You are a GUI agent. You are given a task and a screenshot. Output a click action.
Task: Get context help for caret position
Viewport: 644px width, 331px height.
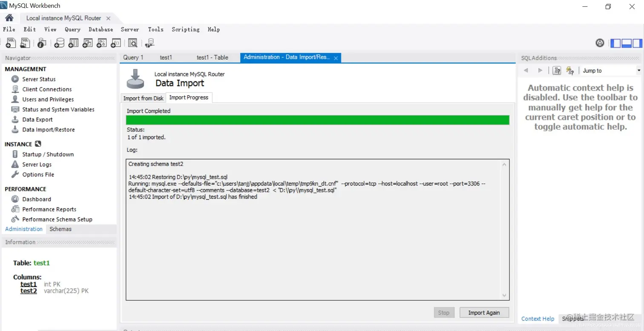point(557,71)
